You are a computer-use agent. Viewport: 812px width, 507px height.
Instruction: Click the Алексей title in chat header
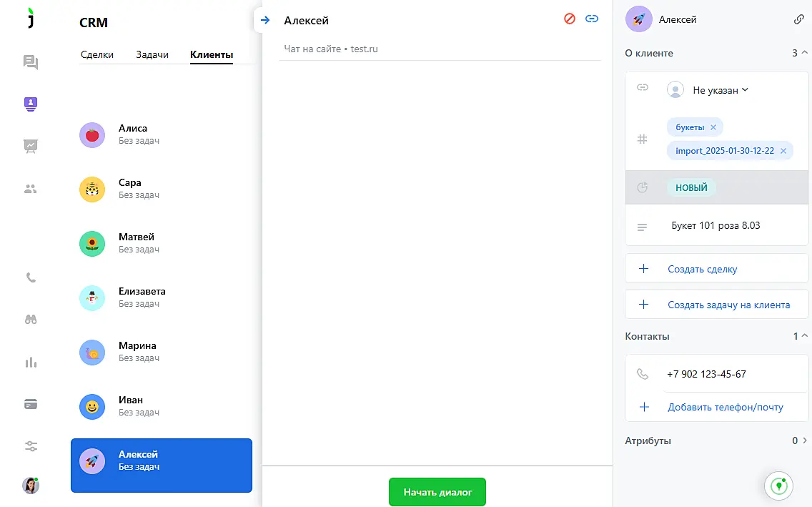pos(306,20)
